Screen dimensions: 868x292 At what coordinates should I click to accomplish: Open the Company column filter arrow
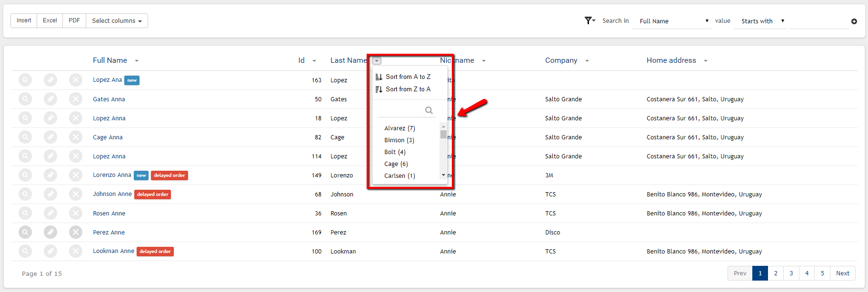pos(587,61)
